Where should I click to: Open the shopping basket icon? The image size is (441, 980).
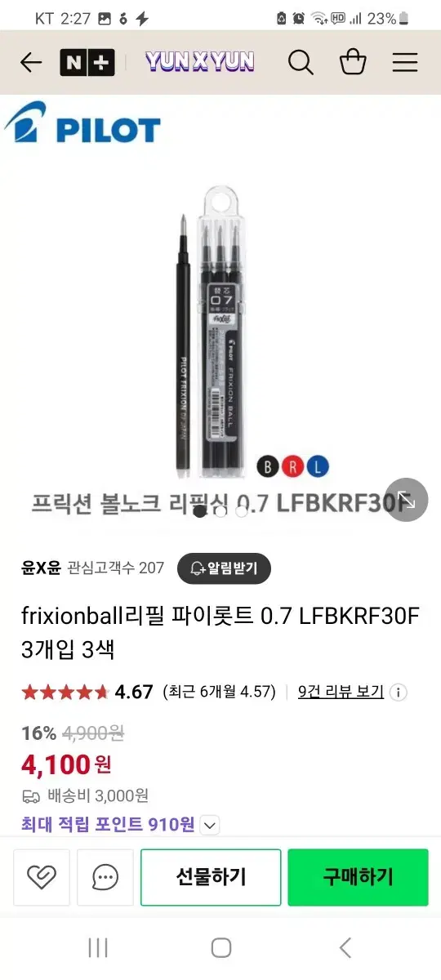[x=353, y=62]
